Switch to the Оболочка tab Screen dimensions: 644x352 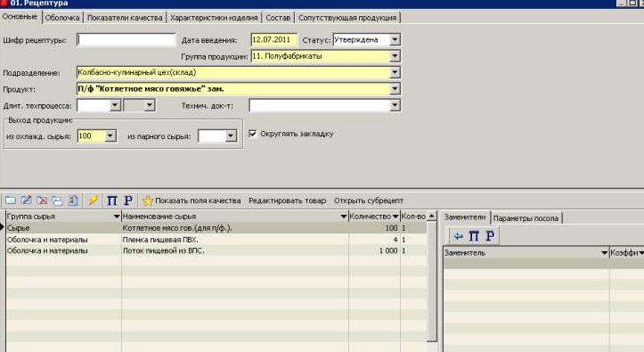62,18
